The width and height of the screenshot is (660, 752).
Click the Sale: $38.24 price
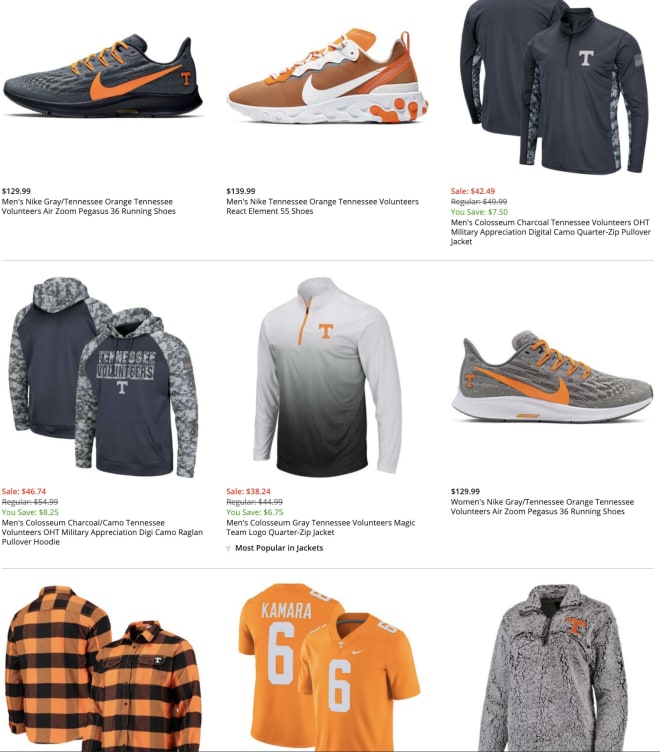tap(248, 491)
